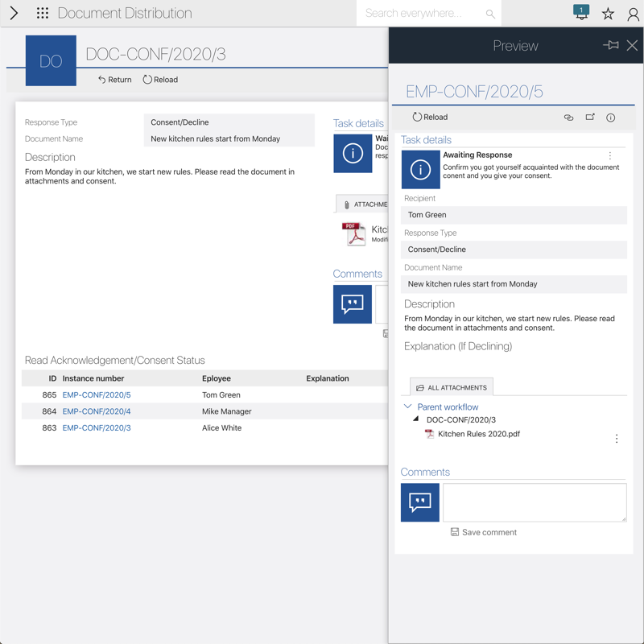The width and height of the screenshot is (644, 644).
Task: Open the app launcher grid icon
Action: tap(43, 14)
